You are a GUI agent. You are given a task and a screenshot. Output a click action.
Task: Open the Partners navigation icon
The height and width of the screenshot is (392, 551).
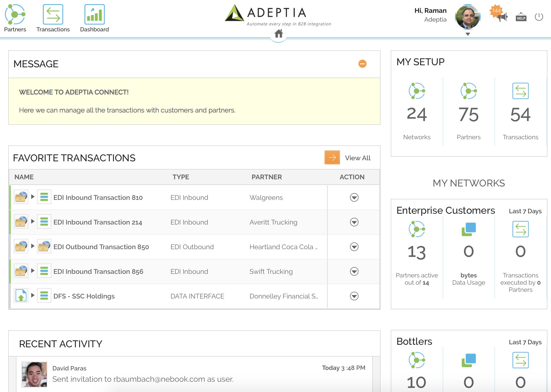click(15, 15)
